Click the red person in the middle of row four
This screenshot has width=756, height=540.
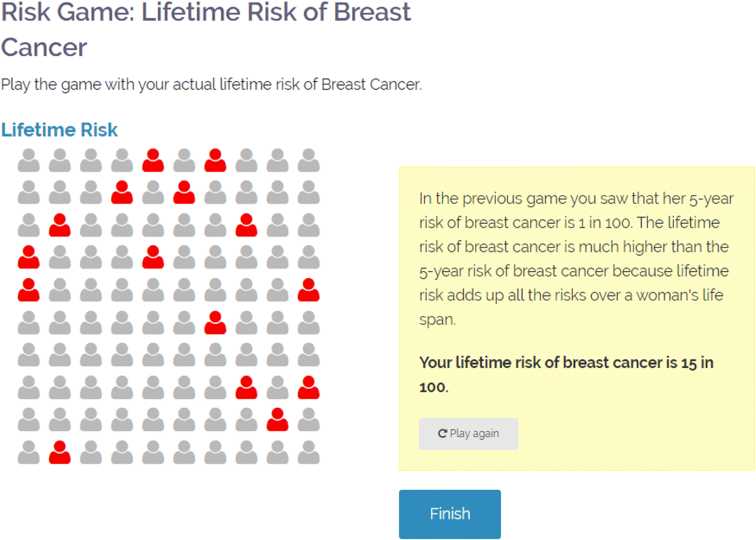153,257
